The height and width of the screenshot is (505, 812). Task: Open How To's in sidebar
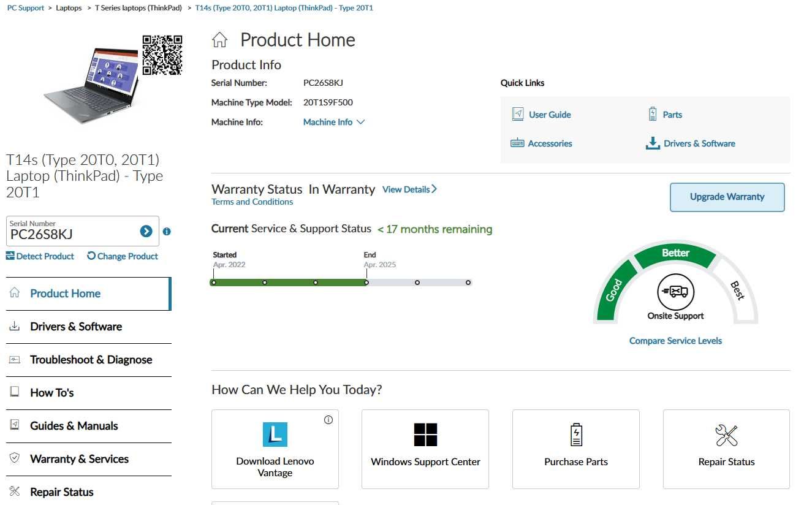pos(89,393)
